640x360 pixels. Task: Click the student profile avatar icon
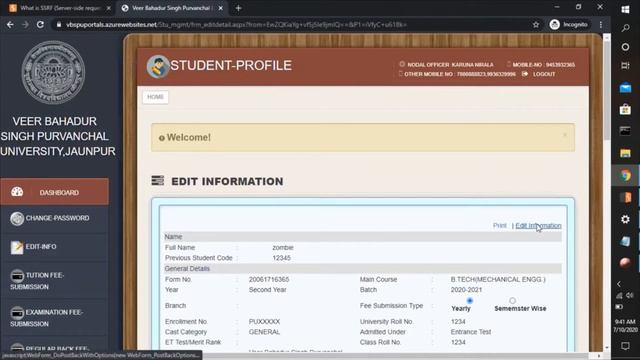(x=158, y=66)
